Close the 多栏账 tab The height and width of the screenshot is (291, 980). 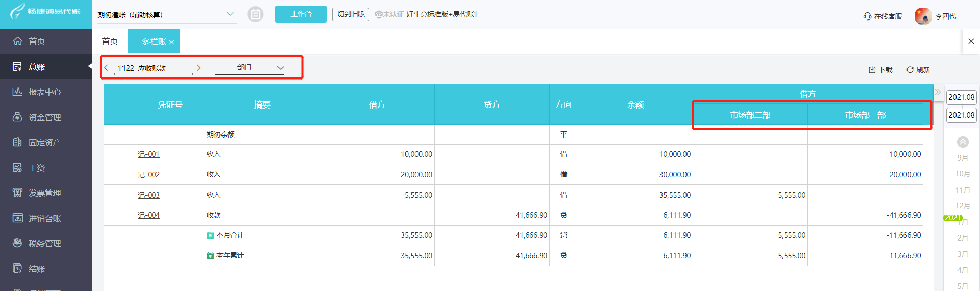click(x=171, y=42)
